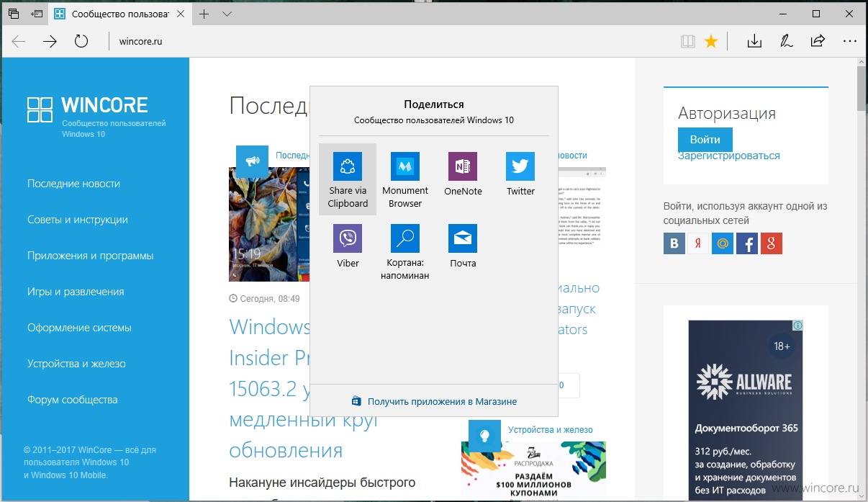Open the РАСПРОДАЖА coupons article thumbnail
Screen dimensions: 868x502
tap(533, 471)
